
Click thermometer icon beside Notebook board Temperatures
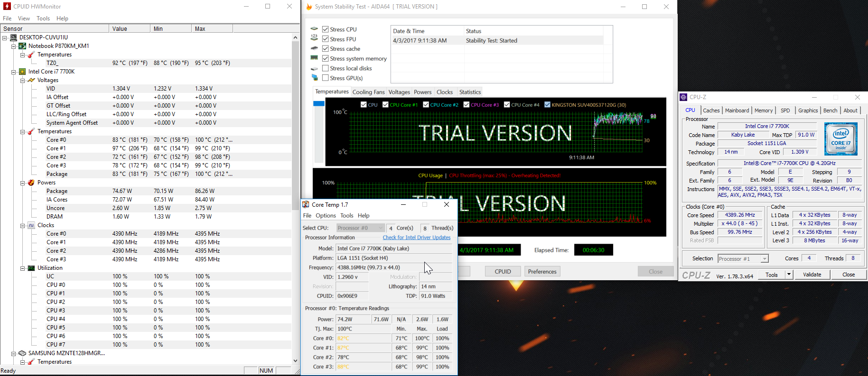(31, 55)
